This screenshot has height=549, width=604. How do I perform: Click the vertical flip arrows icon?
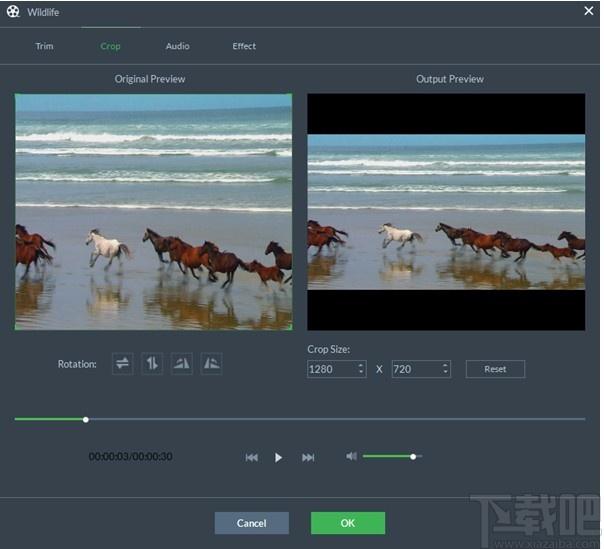[152, 363]
